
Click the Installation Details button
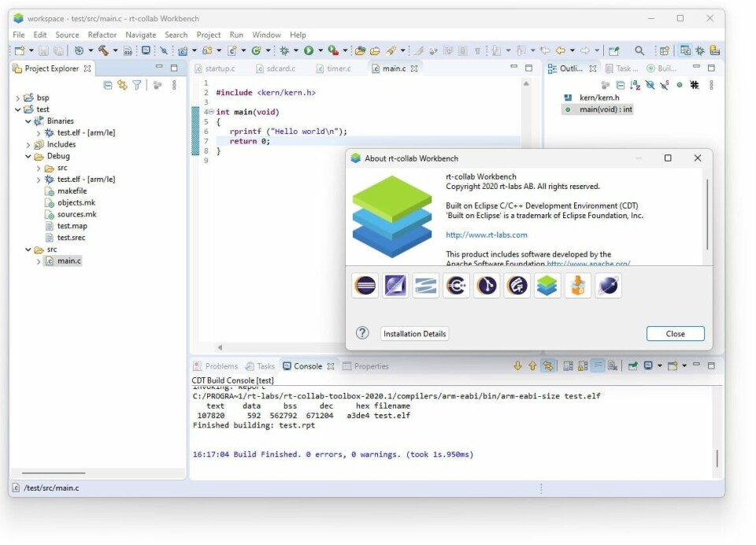click(414, 334)
